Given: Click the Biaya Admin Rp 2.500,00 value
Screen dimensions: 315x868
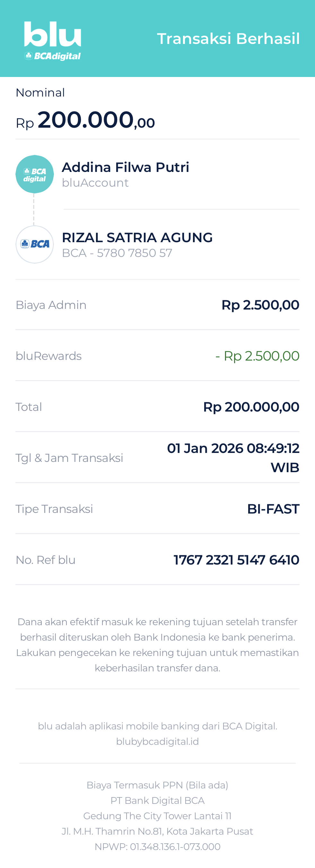Looking at the screenshot, I should click(260, 305).
